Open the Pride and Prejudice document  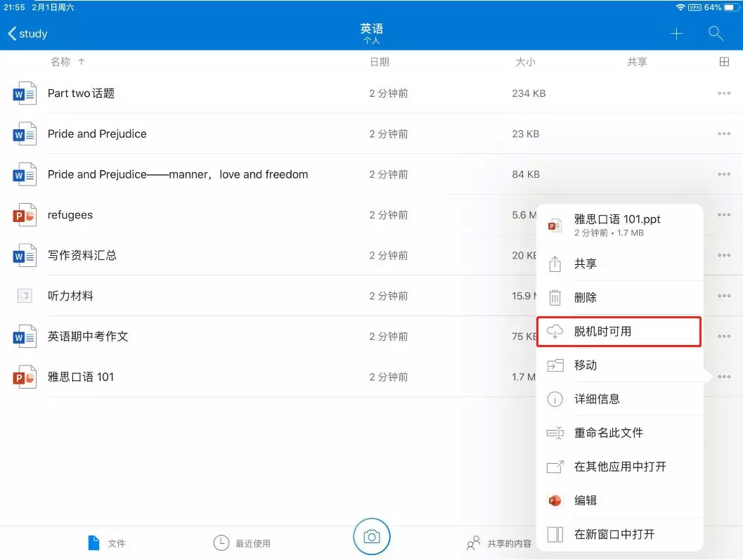96,134
